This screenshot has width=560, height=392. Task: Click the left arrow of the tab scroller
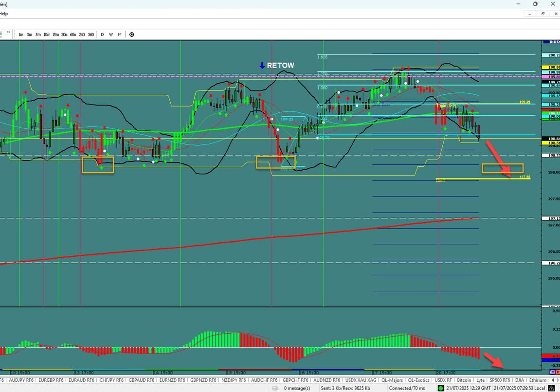[x=553, y=380]
